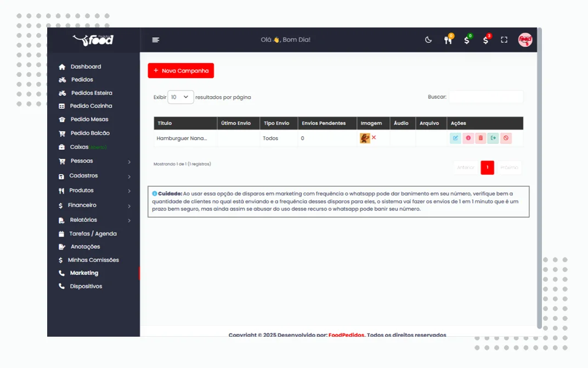Expand the Pessoas submenu chevron
The image size is (588, 368).
(x=129, y=162)
